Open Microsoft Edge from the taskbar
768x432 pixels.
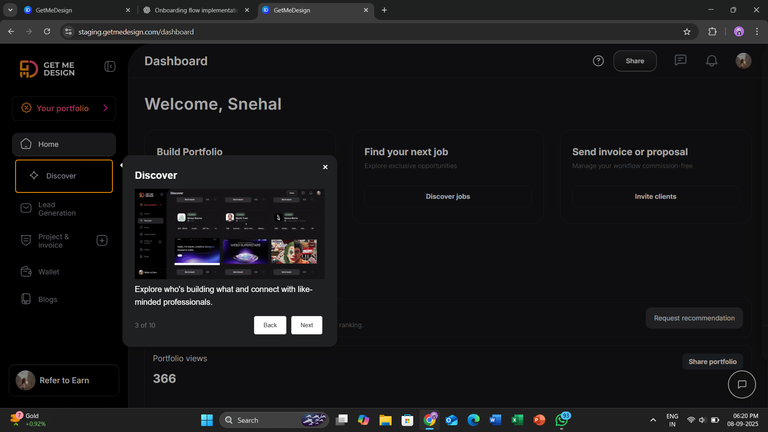[473, 420]
